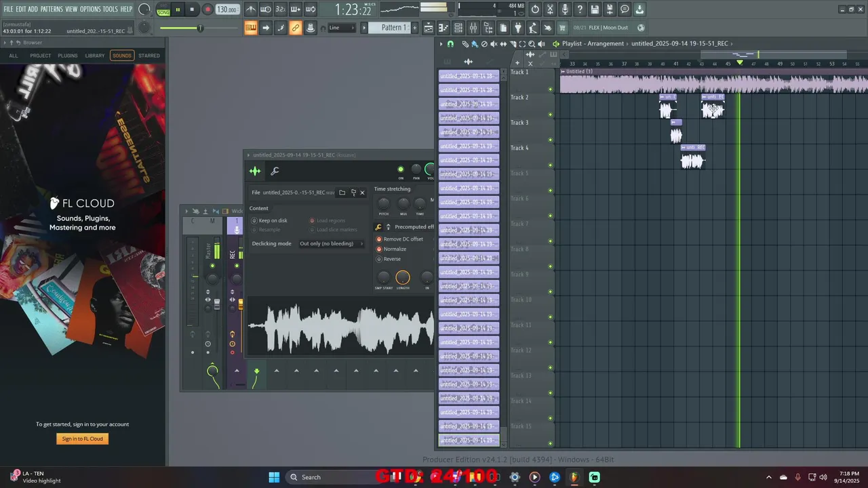The image size is (868, 488).
Task: Open the plugin picker plug icon
Action: tap(518, 28)
